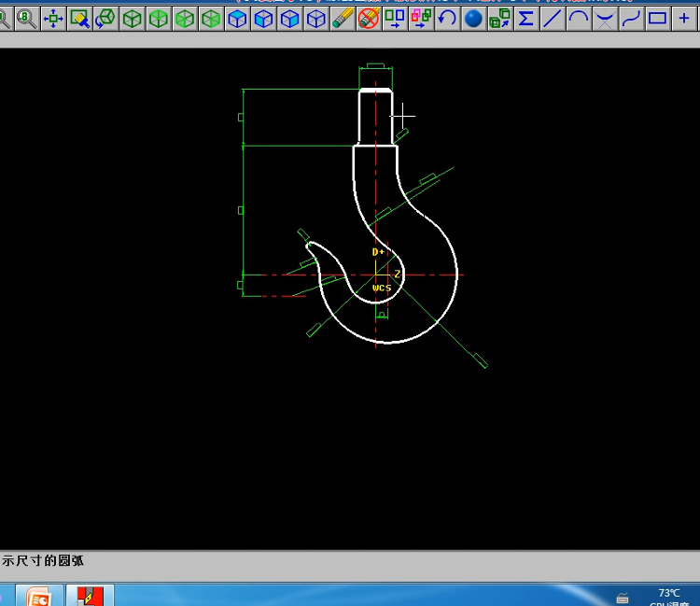Click the Unzoom 0.8 magnifier icon

click(x=27, y=18)
